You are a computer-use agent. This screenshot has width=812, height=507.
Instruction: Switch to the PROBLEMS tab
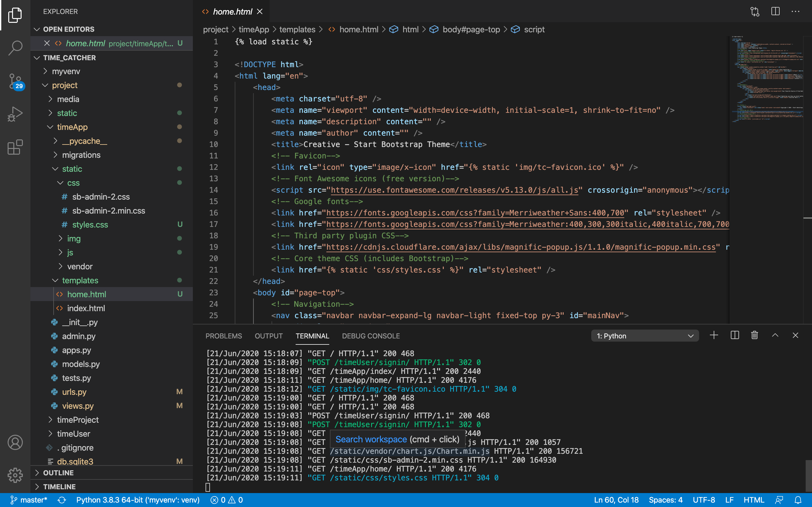tap(224, 336)
